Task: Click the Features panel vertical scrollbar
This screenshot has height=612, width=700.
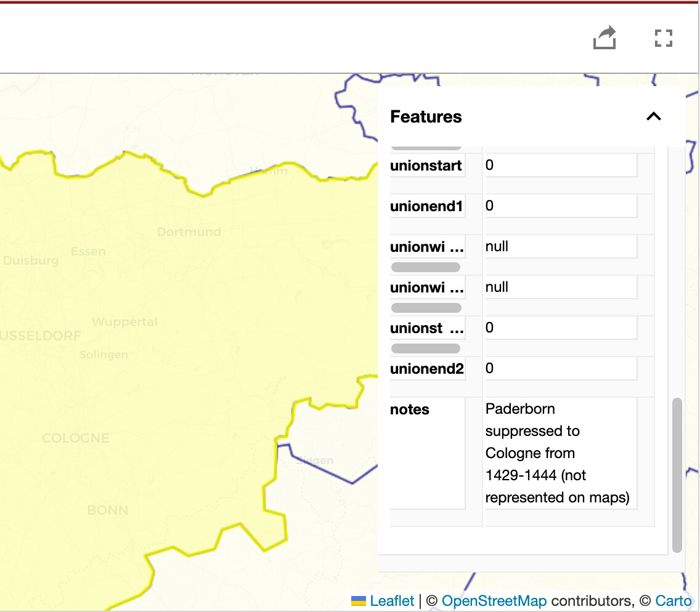Action: pos(677,474)
